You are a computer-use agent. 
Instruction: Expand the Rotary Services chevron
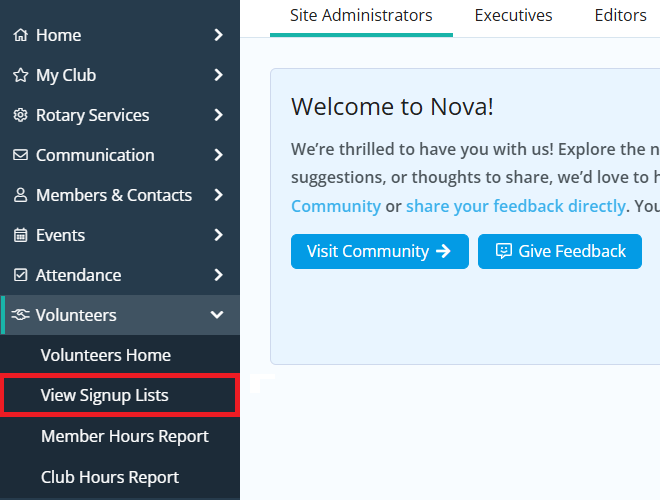click(x=218, y=115)
